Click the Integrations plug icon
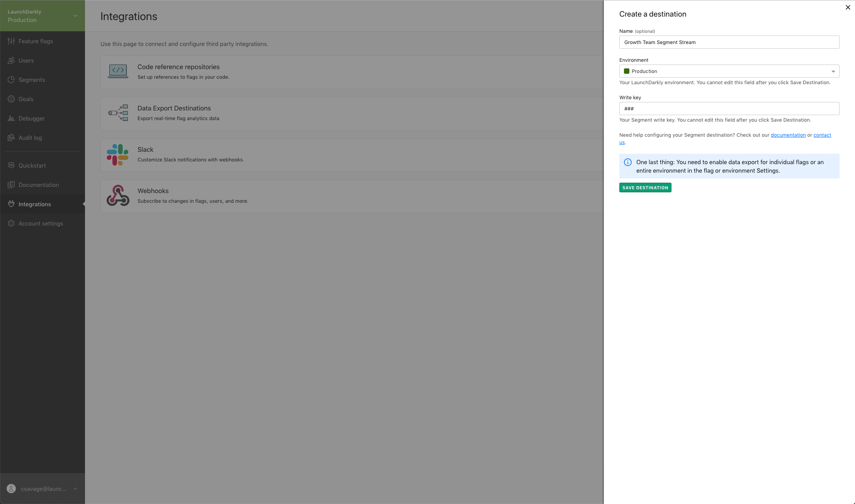Image resolution: width=855 pixels, height=504 pixels. click(11, 204)
